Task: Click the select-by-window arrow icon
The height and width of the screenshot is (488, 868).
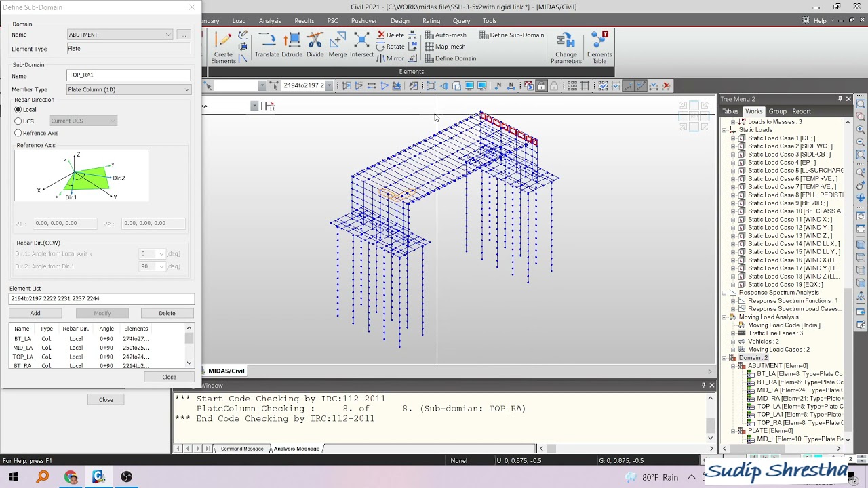Action: 209,86
